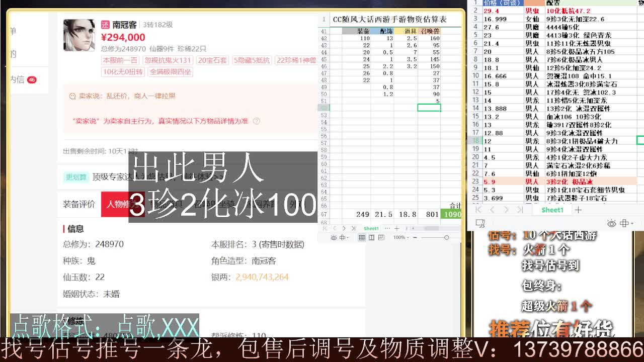
Task: Click the 道具 column header cell
Action: click(x=406, y=31)
